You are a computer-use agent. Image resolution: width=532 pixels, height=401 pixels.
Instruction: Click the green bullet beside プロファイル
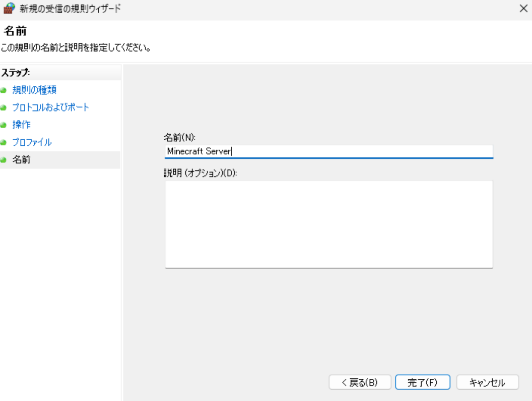pos(4,143)
